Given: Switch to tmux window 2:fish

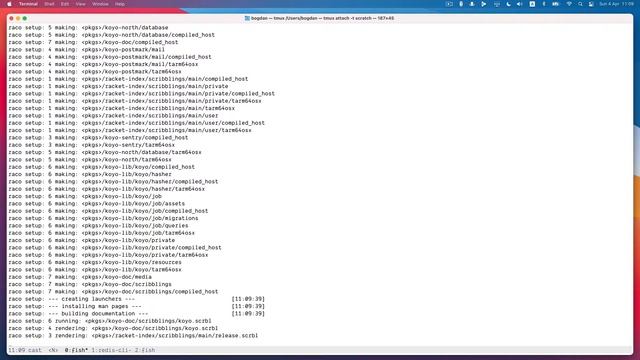Looking at the screenshot, I should 145,350.
